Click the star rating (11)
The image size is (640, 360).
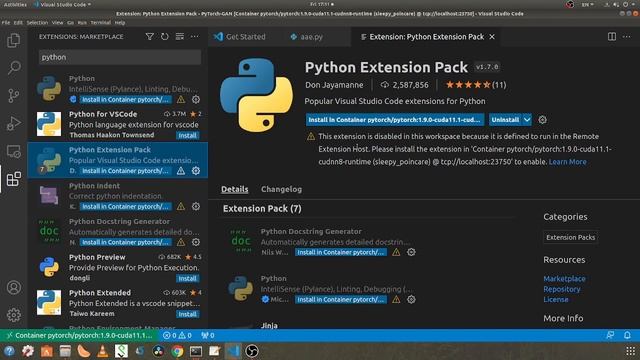pos(476,85)
